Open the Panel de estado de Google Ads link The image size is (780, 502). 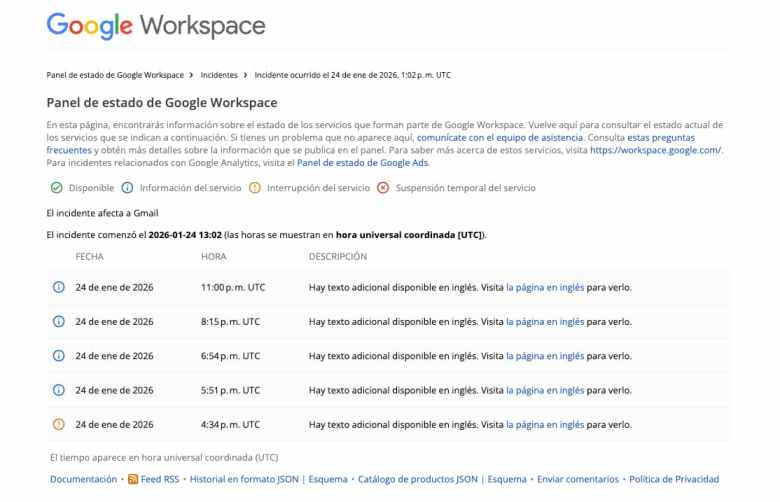[x=362, y=162]
